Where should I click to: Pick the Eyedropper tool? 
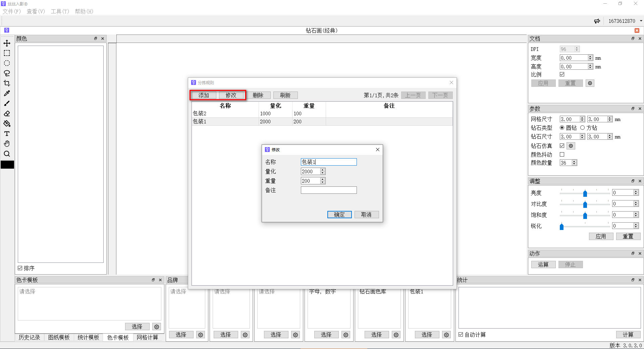click(7, 94)
